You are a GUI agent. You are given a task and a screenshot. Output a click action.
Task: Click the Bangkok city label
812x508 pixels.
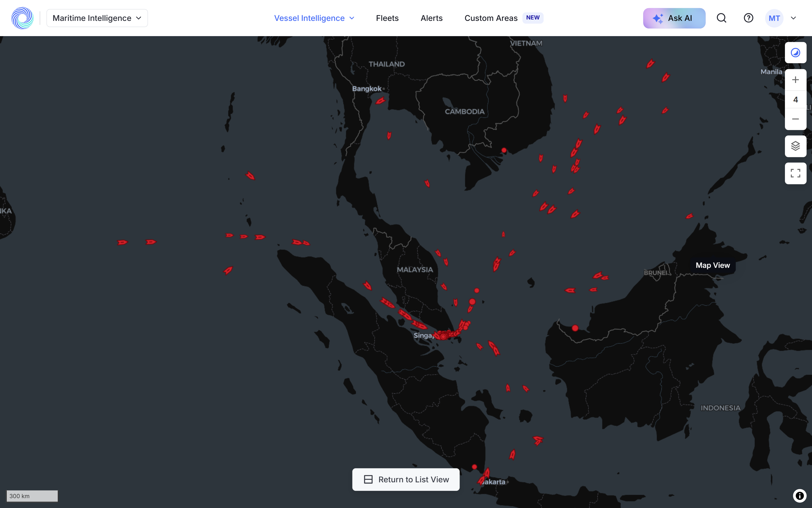click(x=367, y=89)
